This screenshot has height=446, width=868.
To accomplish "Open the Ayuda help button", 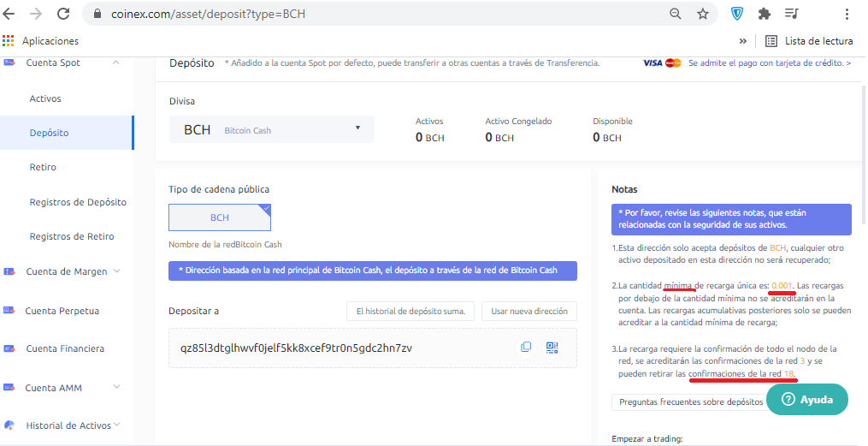I will click(807, 400).
